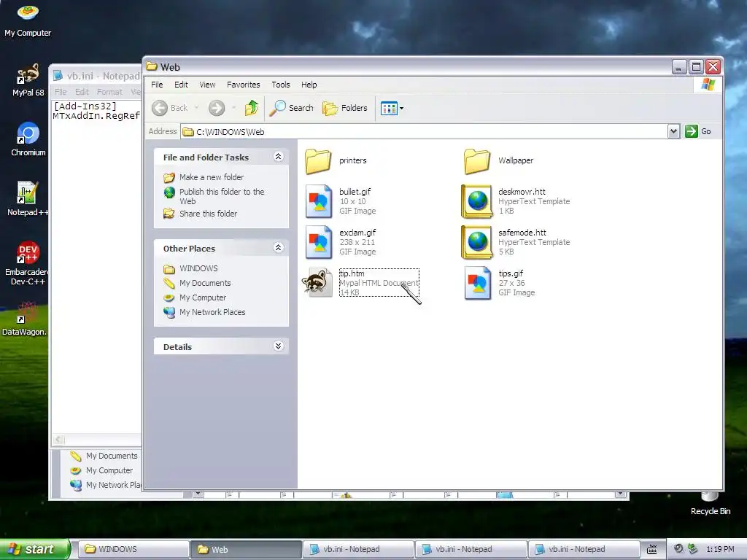Click the Notepad scrollbar left arrow

(x=58, y=439)
